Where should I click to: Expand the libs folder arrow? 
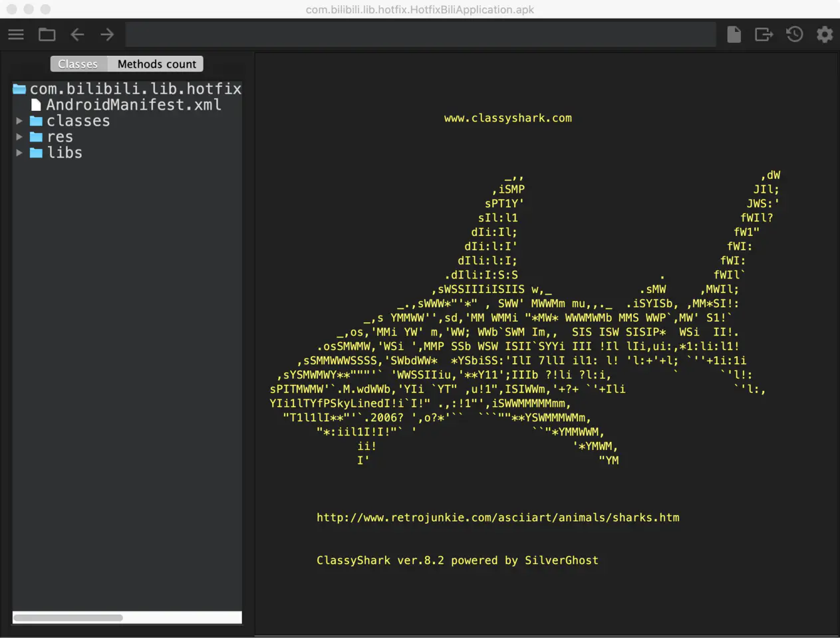point(19,153)
